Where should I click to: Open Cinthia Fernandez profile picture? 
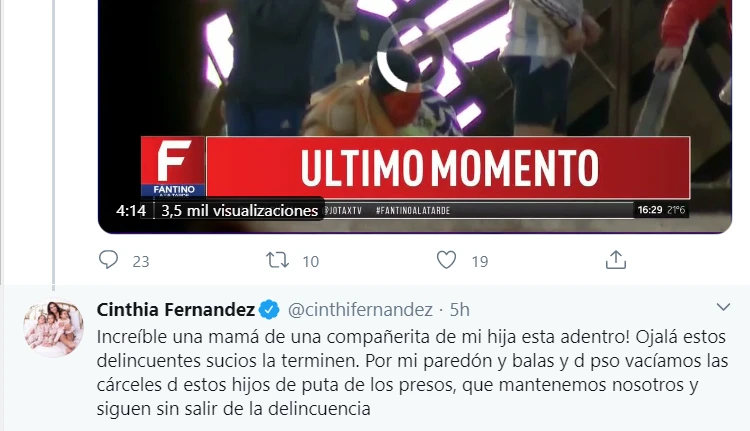(54, 328)
